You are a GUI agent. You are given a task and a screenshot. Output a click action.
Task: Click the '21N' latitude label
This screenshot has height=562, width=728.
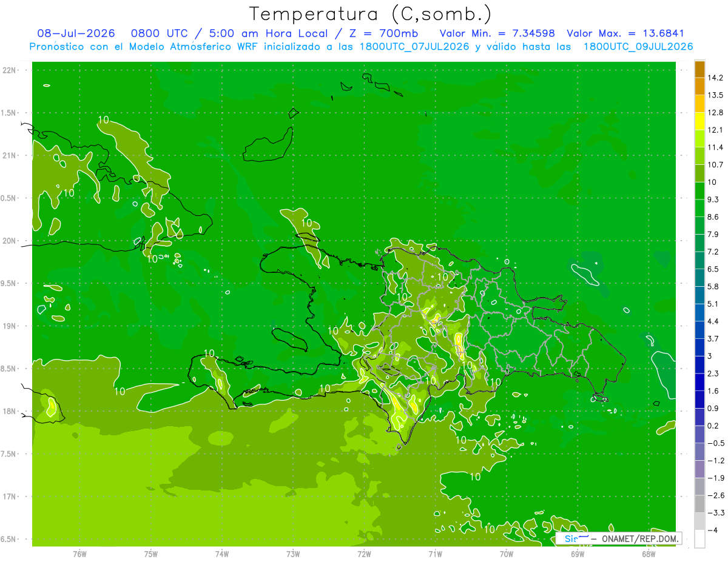[x=10, y=155]
